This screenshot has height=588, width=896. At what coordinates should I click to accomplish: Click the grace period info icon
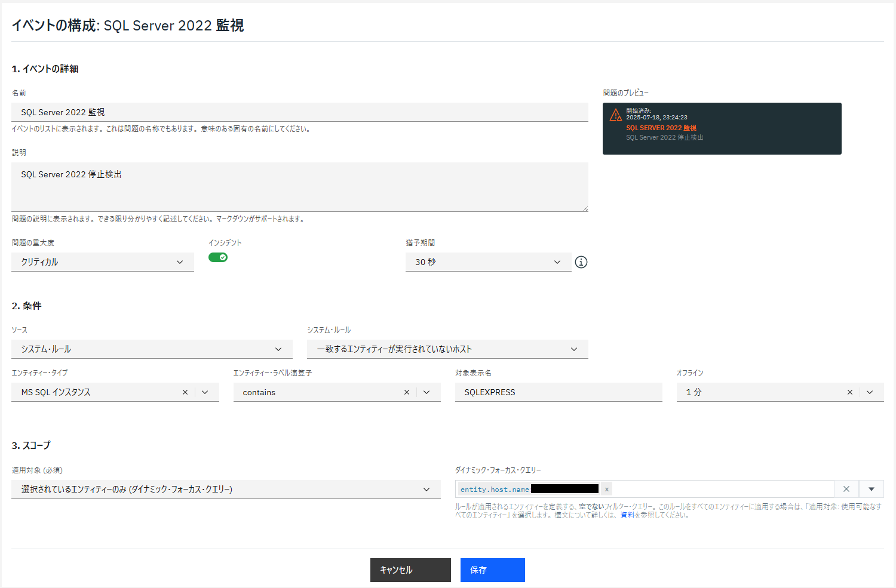pyautogui.click(x=581, y=262)
